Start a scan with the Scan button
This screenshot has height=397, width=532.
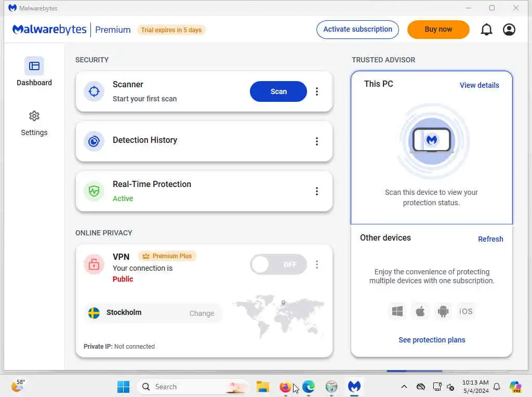coord(278,91)
